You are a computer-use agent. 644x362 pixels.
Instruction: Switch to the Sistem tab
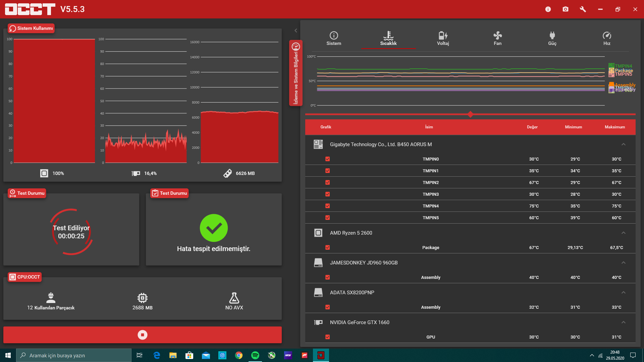[x=334, y=39]
